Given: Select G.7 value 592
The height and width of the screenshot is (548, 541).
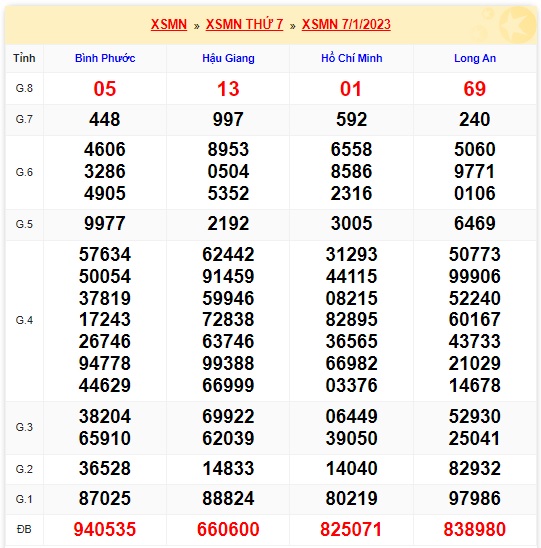Looking at the screenshot, I should pyautogui.click(x=352, y=120).
